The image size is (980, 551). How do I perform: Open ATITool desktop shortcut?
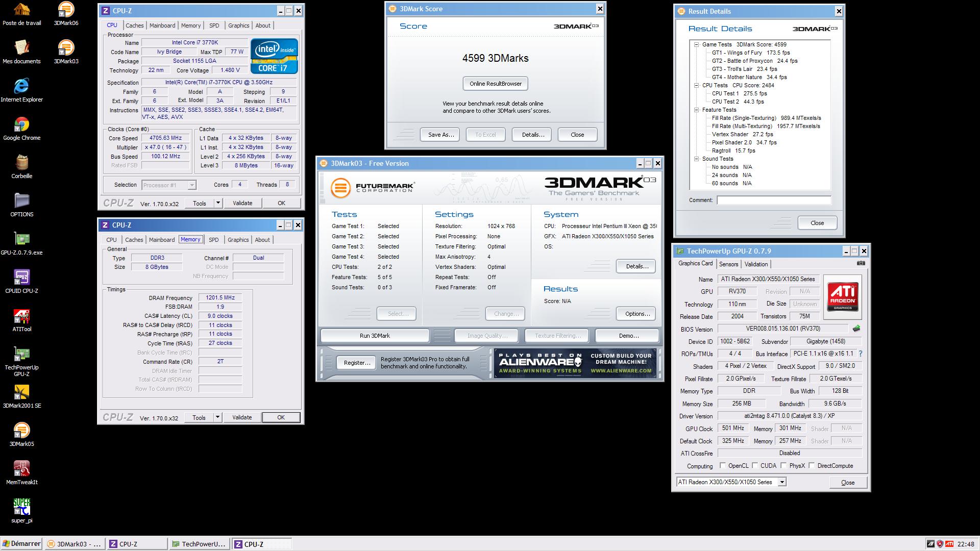(21, 319)
